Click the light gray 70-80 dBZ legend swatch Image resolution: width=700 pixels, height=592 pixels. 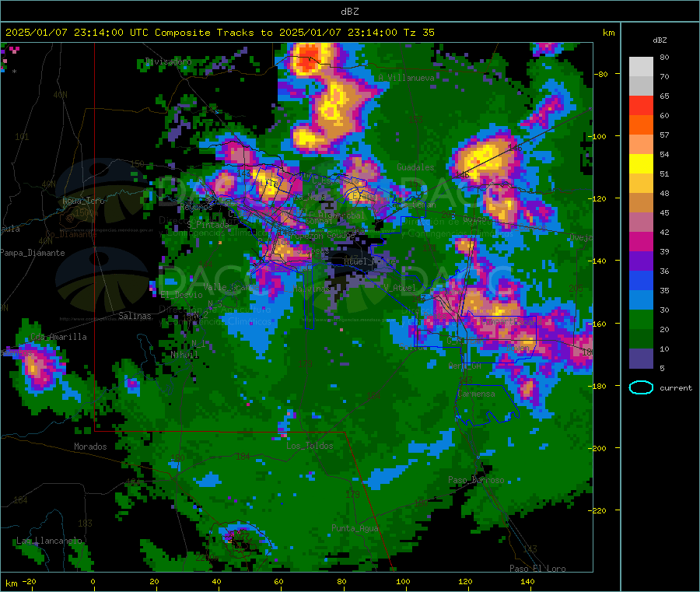(x=641, y=67)
